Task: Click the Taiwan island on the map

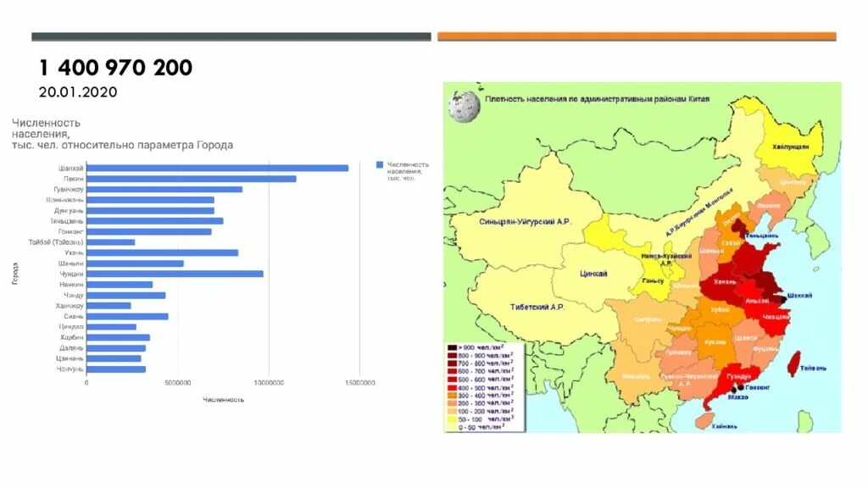Action: pyautogui.click(x=793, y=363)
